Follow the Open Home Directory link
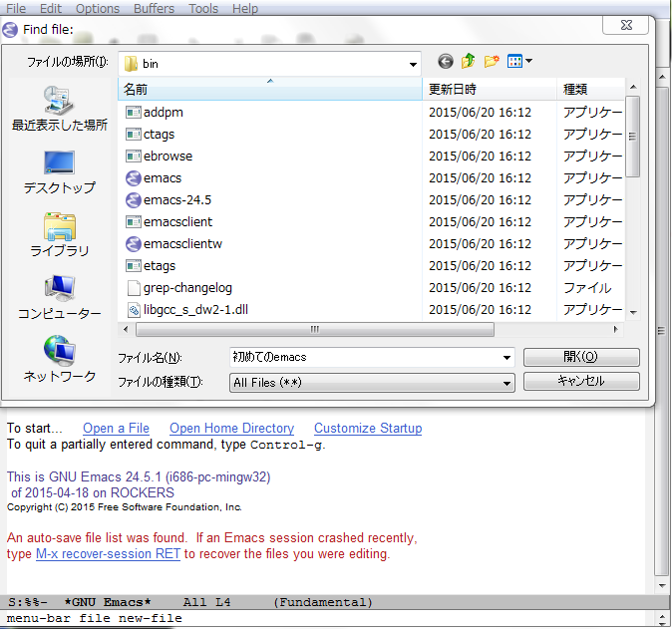Screen dimensions: 672x629 coord(232,428)
